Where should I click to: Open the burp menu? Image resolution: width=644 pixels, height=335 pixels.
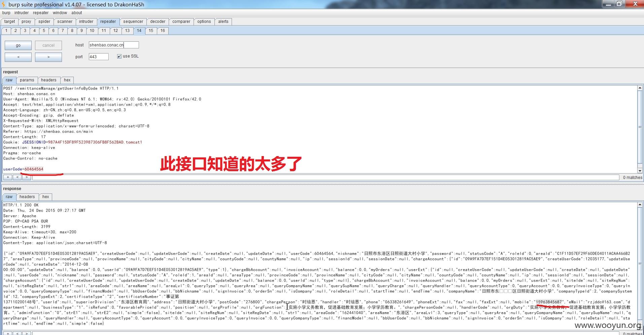[6, 13]
